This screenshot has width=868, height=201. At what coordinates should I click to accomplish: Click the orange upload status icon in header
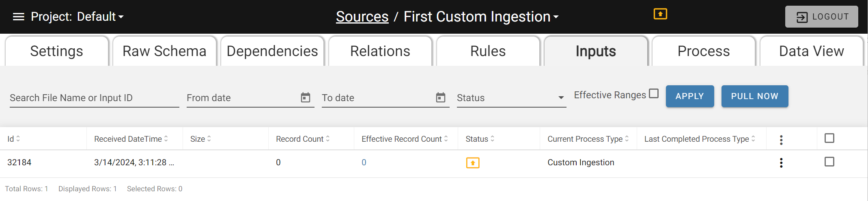[660, 14]
